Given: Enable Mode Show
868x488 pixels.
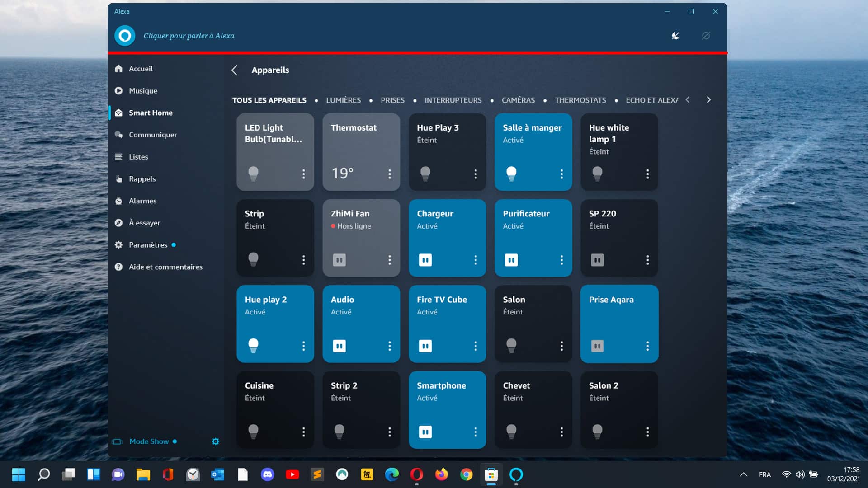Looking at the screenshot, I should coord(149,441).
